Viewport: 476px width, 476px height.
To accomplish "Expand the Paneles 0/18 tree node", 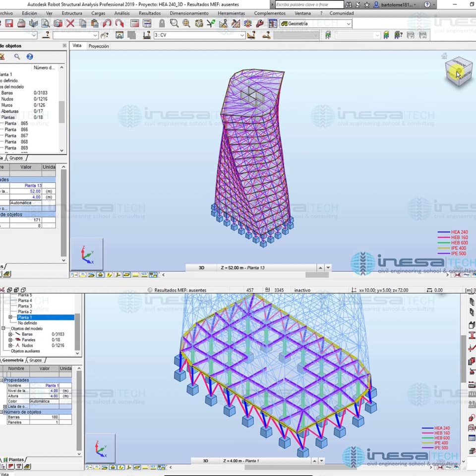I will (x=10, y=340).
